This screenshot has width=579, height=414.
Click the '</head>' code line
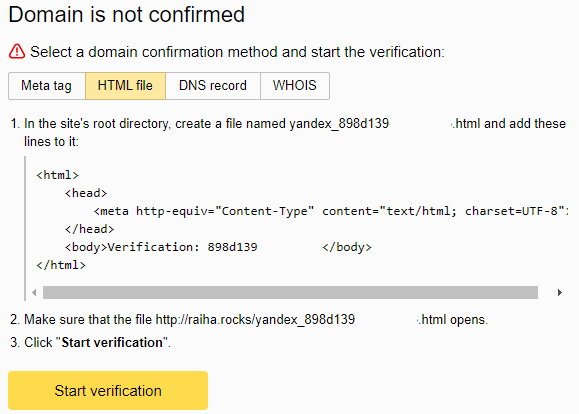89,229
